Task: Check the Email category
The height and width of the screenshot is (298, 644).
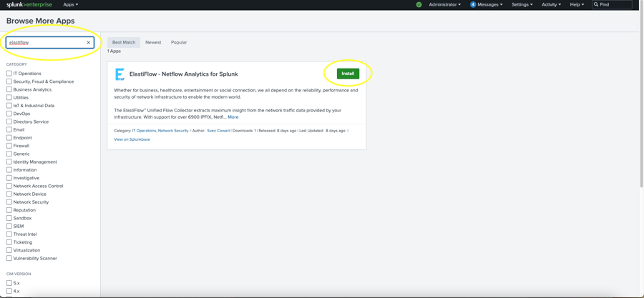Action: [x=9, y=129]
